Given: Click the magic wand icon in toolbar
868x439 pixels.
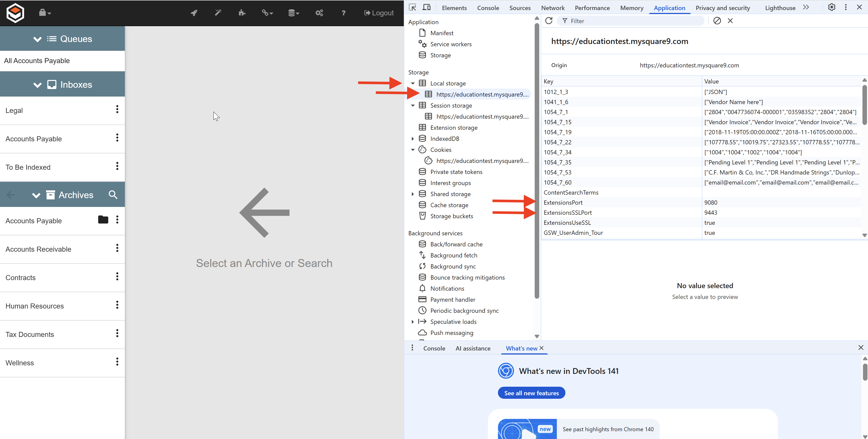Looking at the screenshot, I should tap(218, 13).
